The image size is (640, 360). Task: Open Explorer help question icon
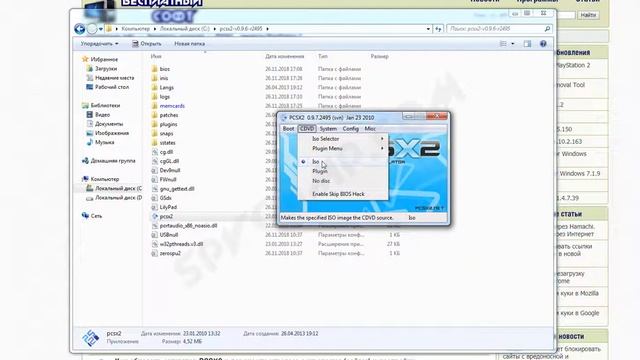[543, 44]
